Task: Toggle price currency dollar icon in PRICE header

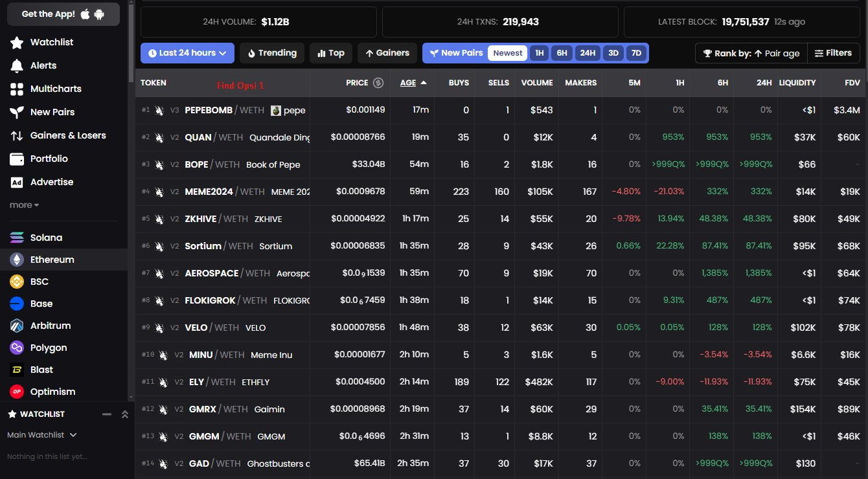Action: (x=378, y=83)
